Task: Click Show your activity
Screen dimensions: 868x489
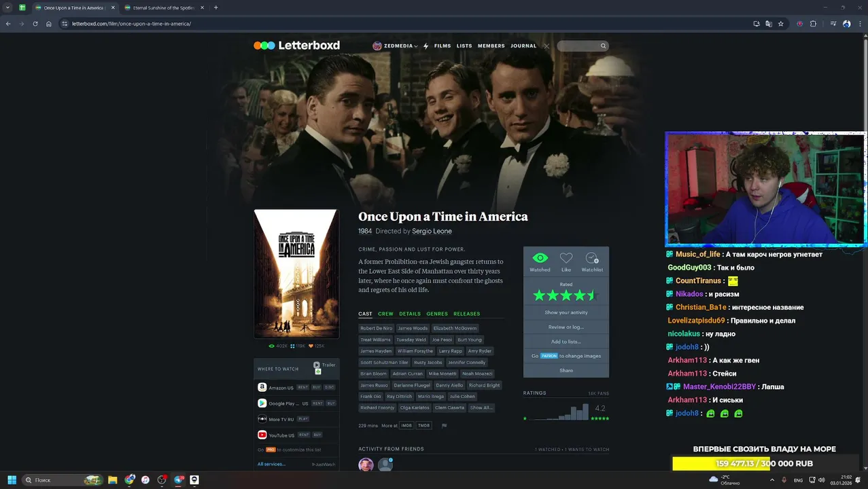Action: (566, 312)
